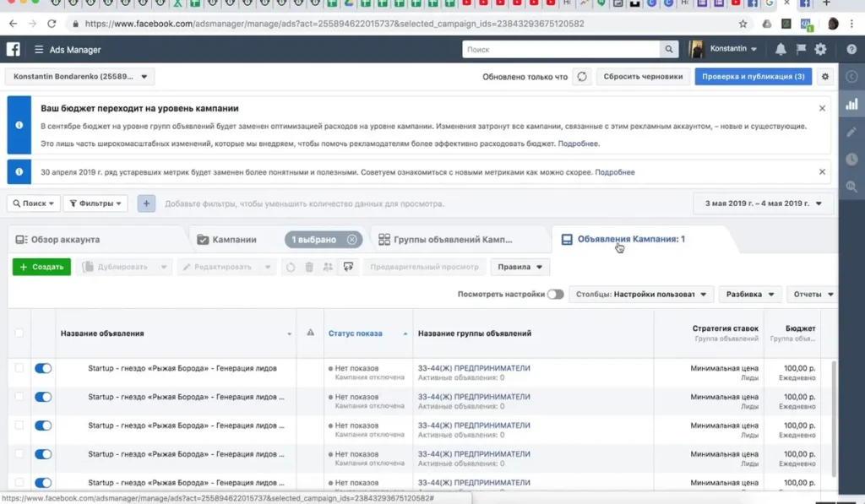Select the pencil edit icon in right sidebar

(852, 133)
